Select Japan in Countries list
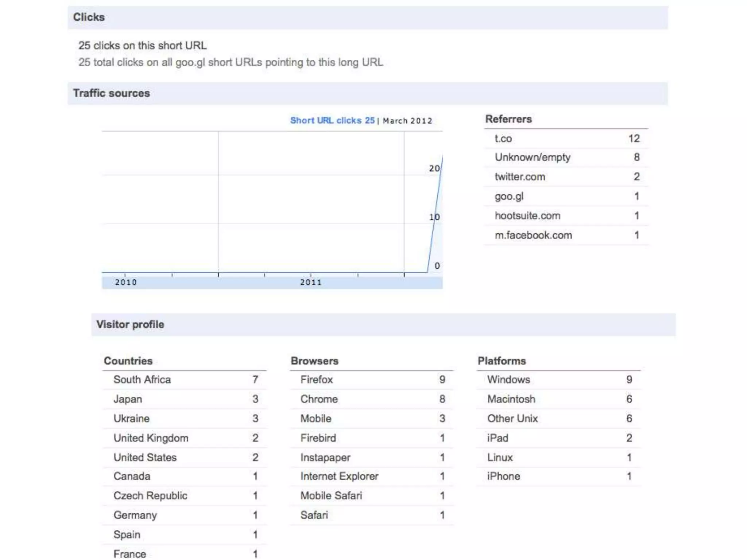Image resolution: width=747 pixels, height=560 pixels. tap(127, 399)
